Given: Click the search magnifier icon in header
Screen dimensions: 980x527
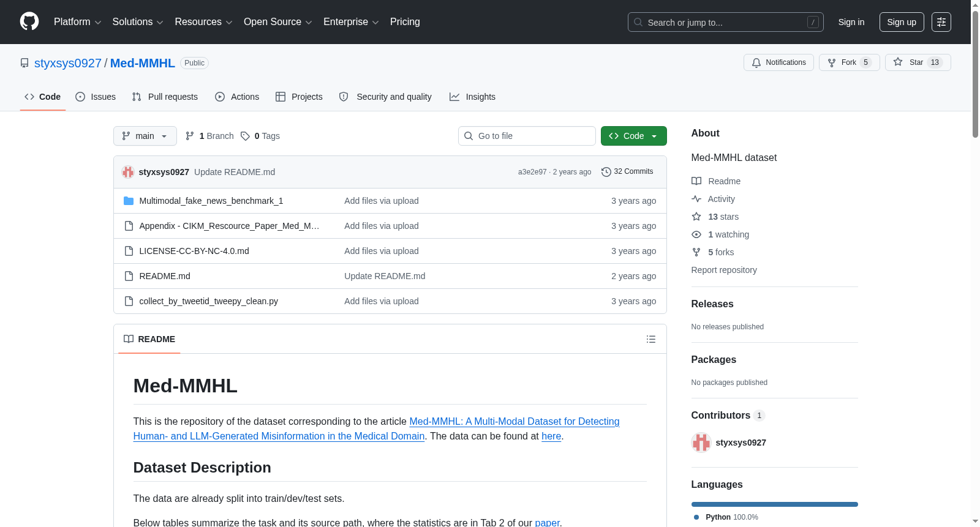Looking at the screenshot, I should click(638, 22).
